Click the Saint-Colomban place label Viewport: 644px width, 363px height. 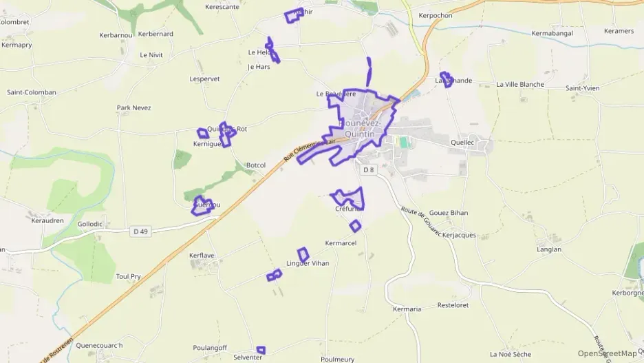click(32, 92)
